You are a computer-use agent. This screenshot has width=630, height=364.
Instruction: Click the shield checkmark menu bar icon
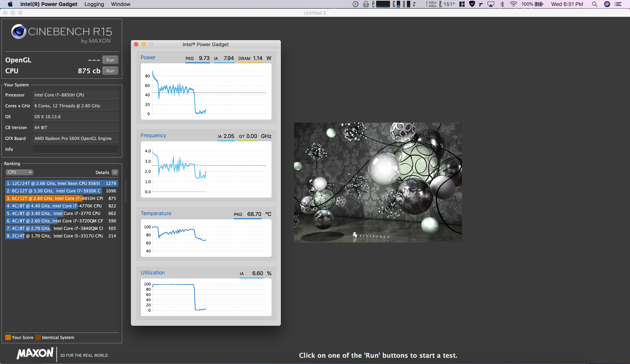(x=472, y=4)
